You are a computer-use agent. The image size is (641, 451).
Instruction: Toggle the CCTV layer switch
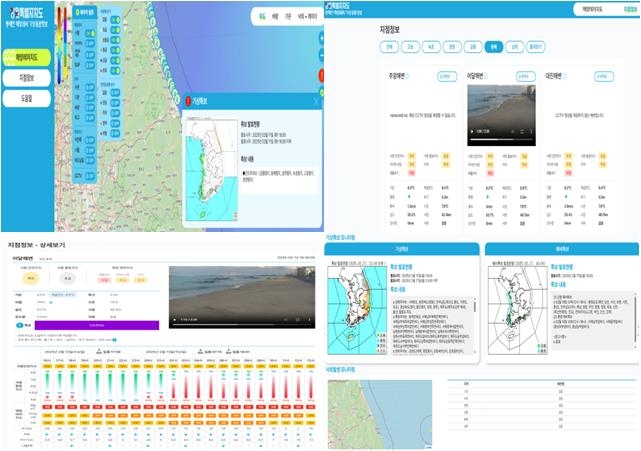(x=90, y=176)
